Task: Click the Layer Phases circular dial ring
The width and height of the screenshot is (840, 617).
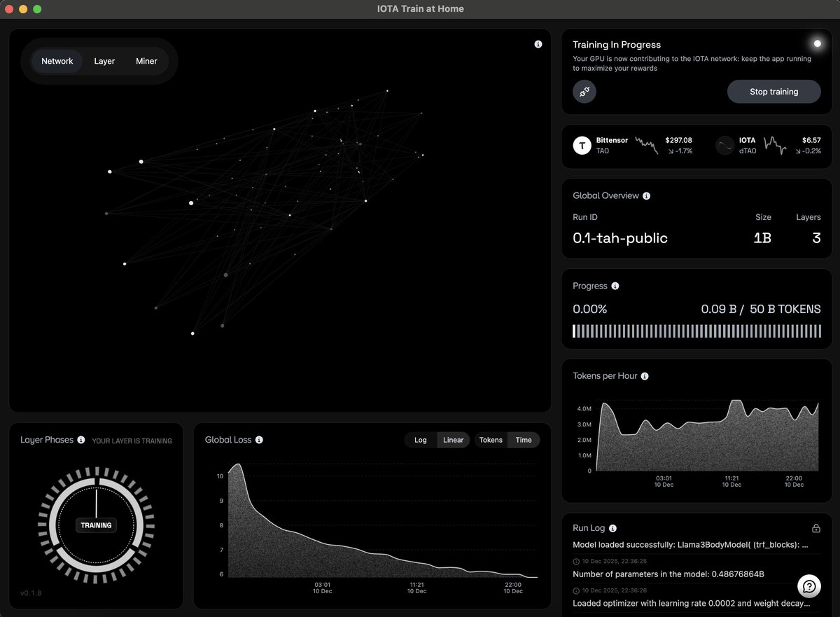Action: [96, 525]
